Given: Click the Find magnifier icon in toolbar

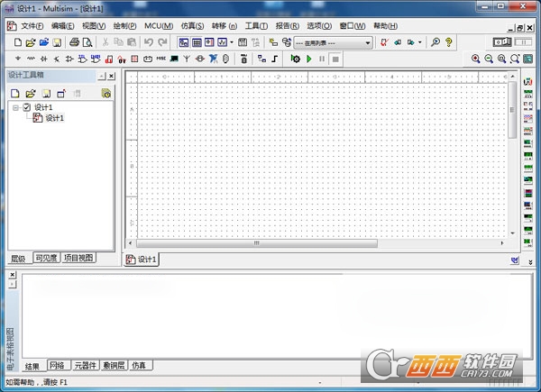Looking at the screenshot, I should coord(436,42).
